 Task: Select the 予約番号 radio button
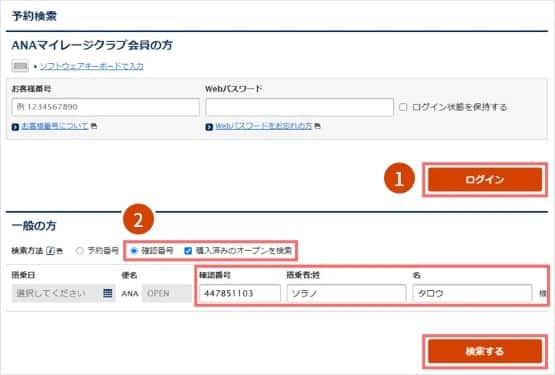79,251
